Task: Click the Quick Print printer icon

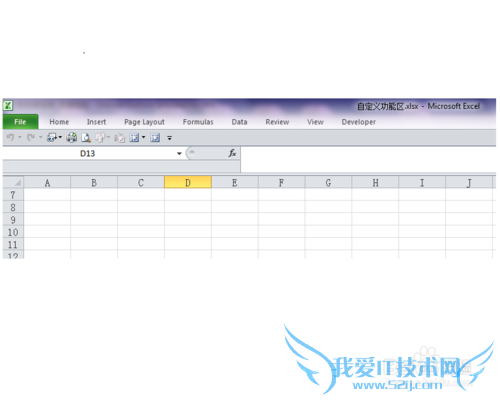Action: (71, 137)
